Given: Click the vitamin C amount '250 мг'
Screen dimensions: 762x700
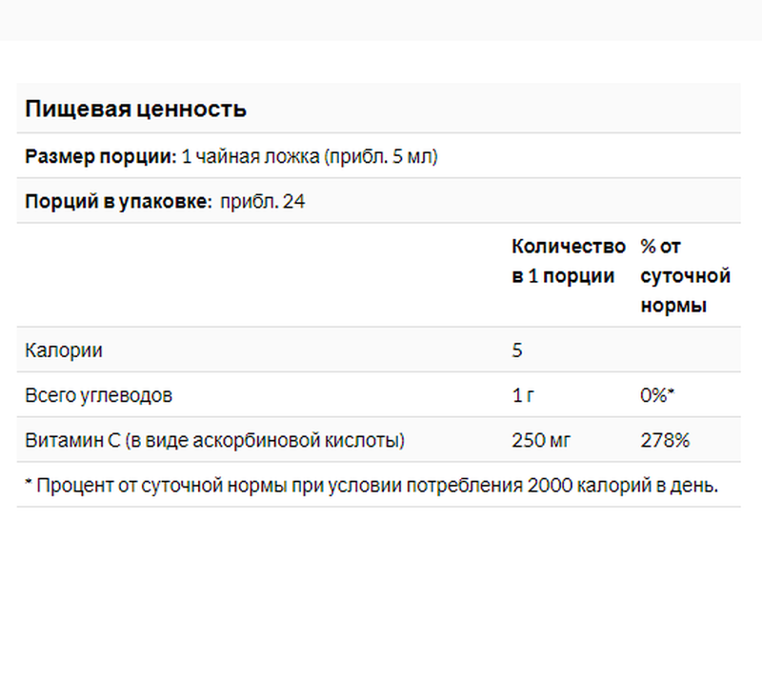Looking at the screenshot, I should [x=541, y=440].
